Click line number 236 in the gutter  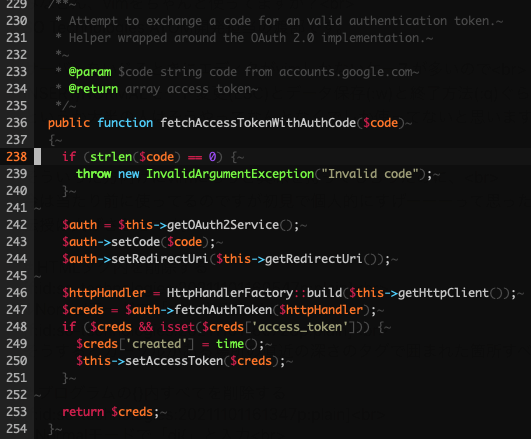tap(17, 123)
